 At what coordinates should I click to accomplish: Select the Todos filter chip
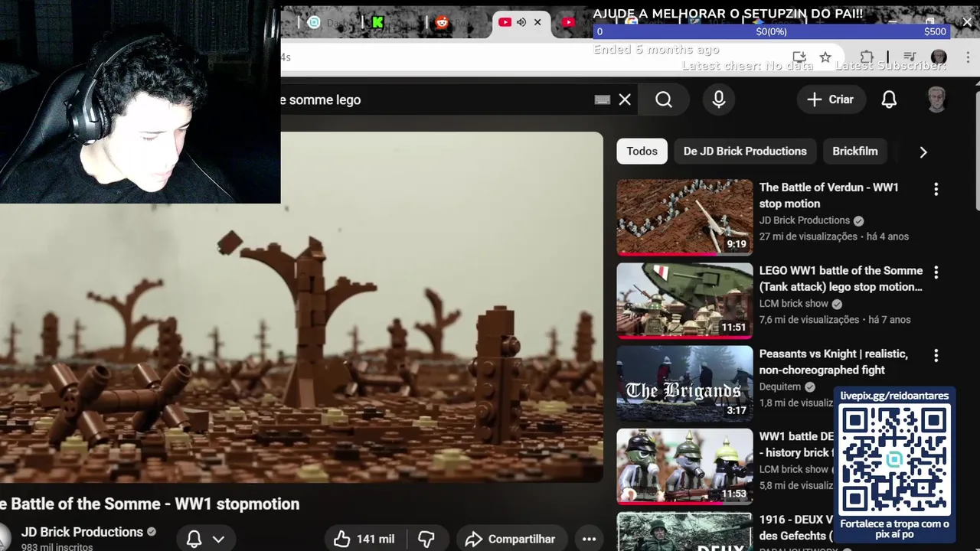point(642,152)
